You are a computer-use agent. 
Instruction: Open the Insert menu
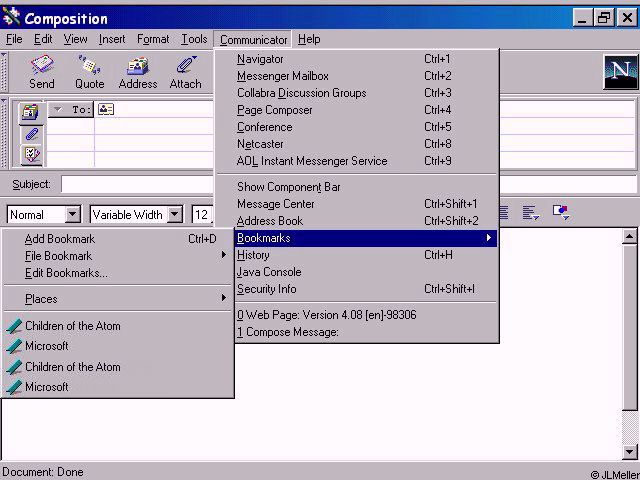(112, 39)
